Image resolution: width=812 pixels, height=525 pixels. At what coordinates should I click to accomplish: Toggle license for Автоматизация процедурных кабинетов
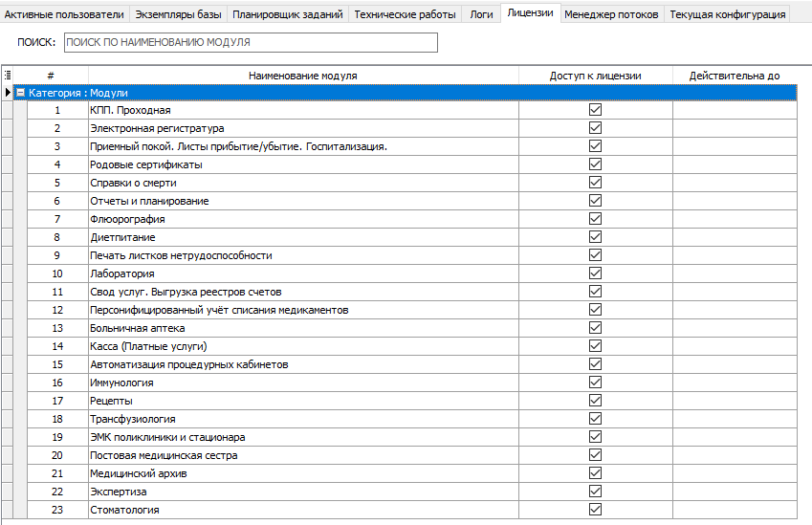(x=596, y=364)
